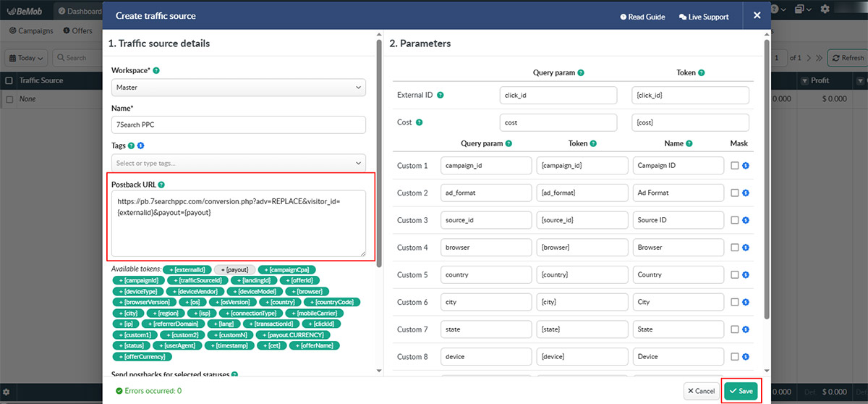Image resolution: width=868 pixels, height=404 pixels.
Task: Open the Workspace dropdown set to Master
Action: point(238,88)
